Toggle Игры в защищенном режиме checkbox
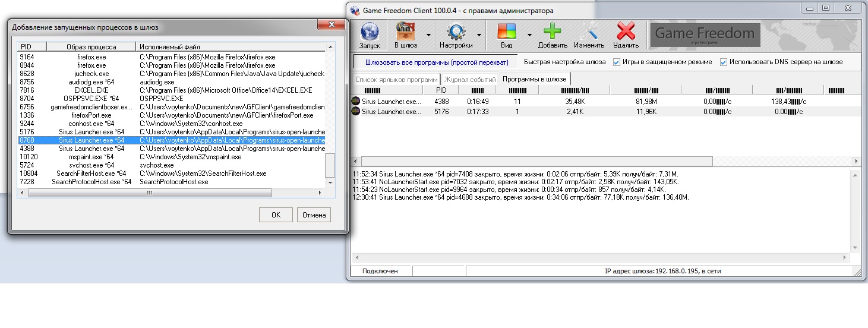868x328 pixels. 617,62
